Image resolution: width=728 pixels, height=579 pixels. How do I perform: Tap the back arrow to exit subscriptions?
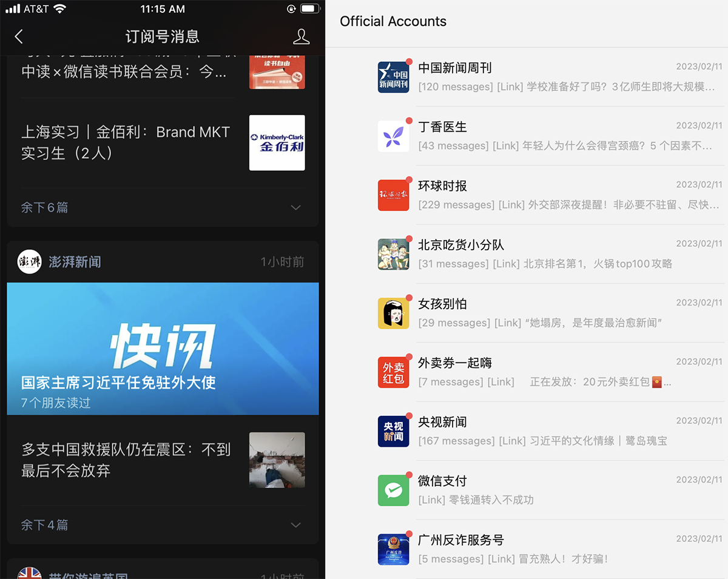tap(19, 36)
